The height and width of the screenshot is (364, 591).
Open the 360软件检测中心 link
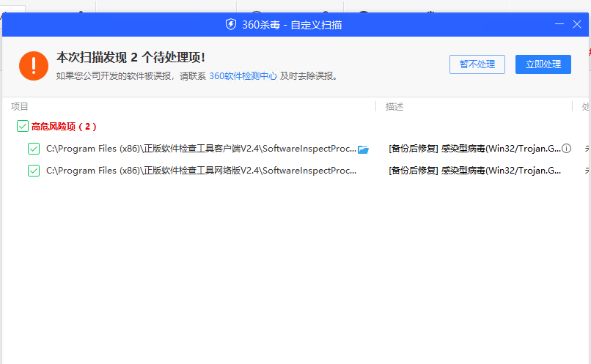(243, 76)
